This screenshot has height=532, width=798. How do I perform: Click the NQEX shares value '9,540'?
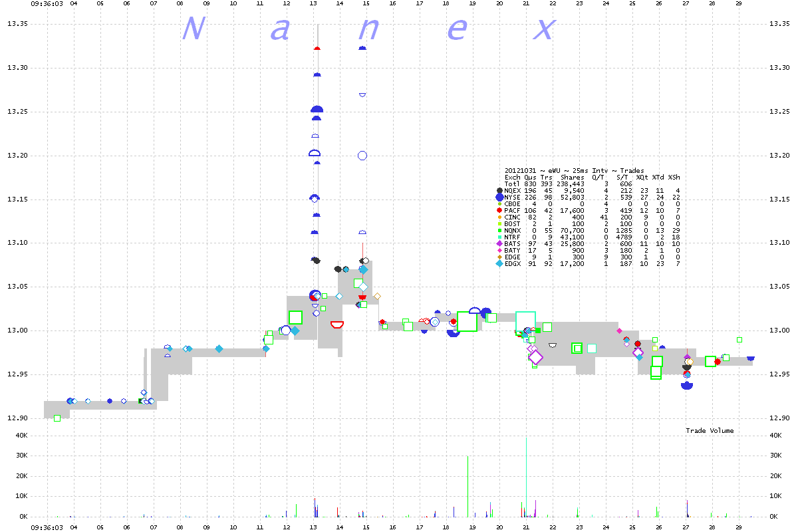[x=575, y=191]
